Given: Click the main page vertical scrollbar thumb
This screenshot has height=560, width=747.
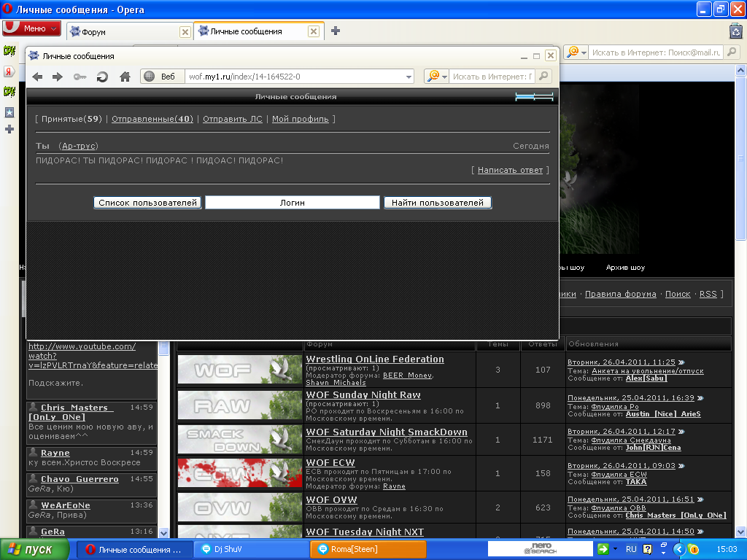Looking at the screenshot, I should (740, 158).
